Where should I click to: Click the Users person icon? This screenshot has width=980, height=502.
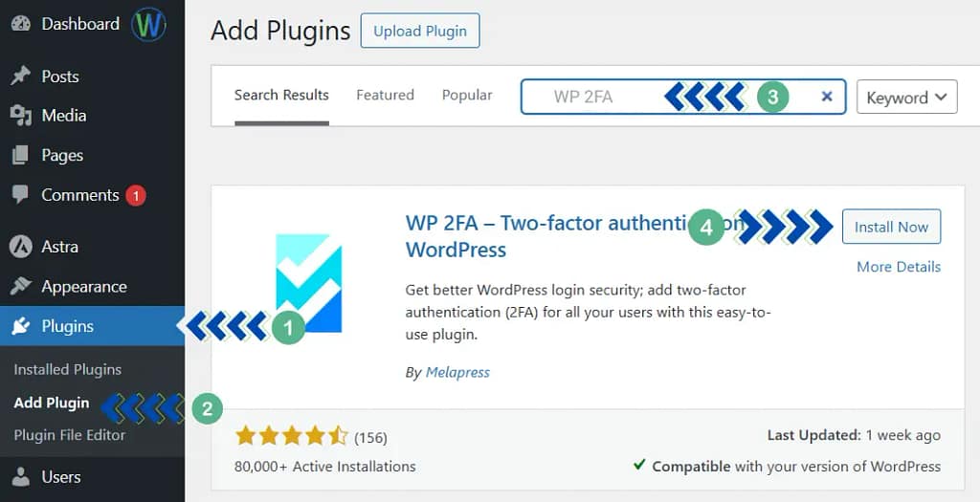(20, 476)
